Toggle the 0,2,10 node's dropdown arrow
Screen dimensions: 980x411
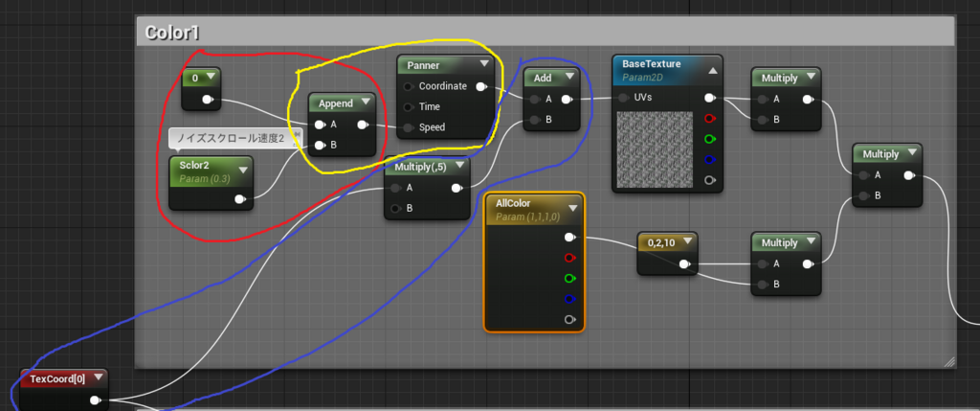coord(687,240)
